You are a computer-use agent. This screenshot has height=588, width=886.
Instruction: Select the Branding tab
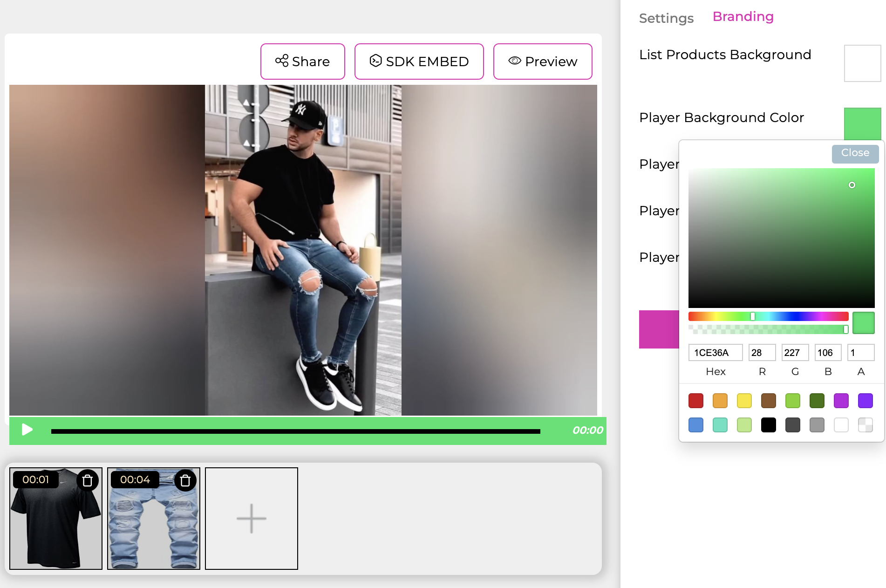click(x=743, y=17)
